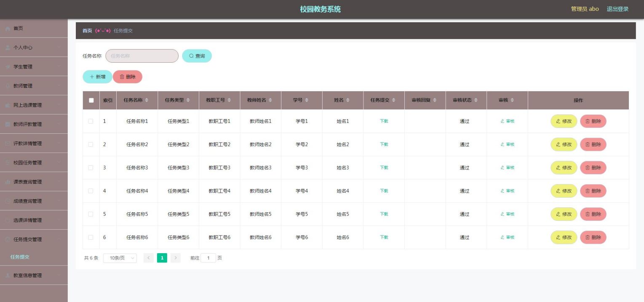Click the 审核 pencil icon in row 6
This screenshot has width=644, height=302.
(x=502, y=237)
